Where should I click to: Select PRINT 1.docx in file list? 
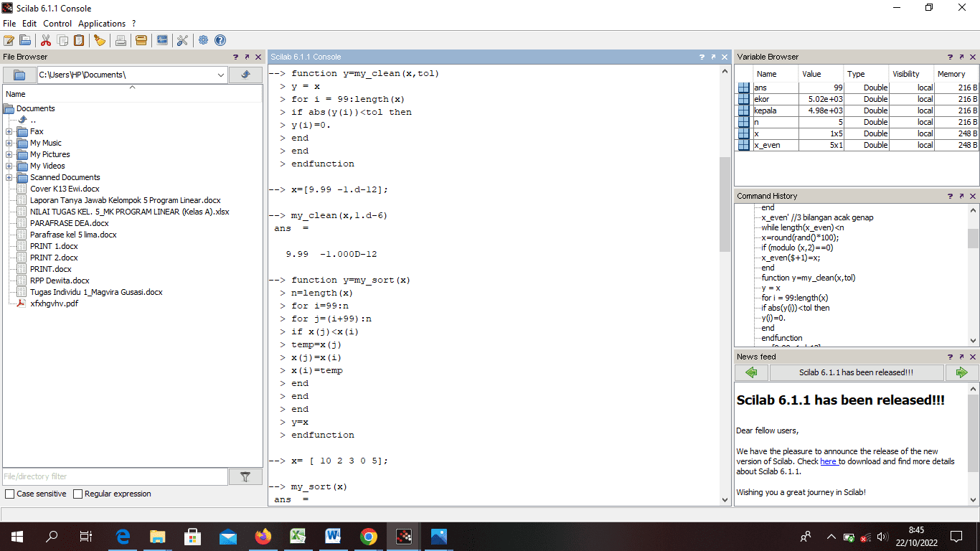[54, 246]
